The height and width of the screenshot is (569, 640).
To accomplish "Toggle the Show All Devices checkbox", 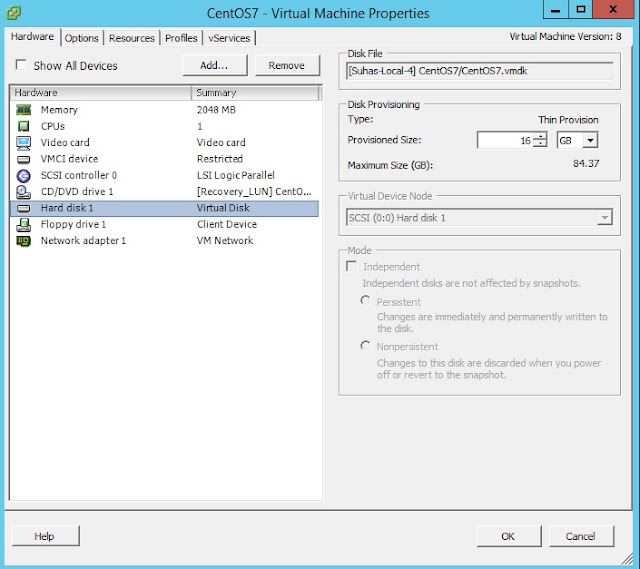I will pyautogui.click(x=20, y=65).
